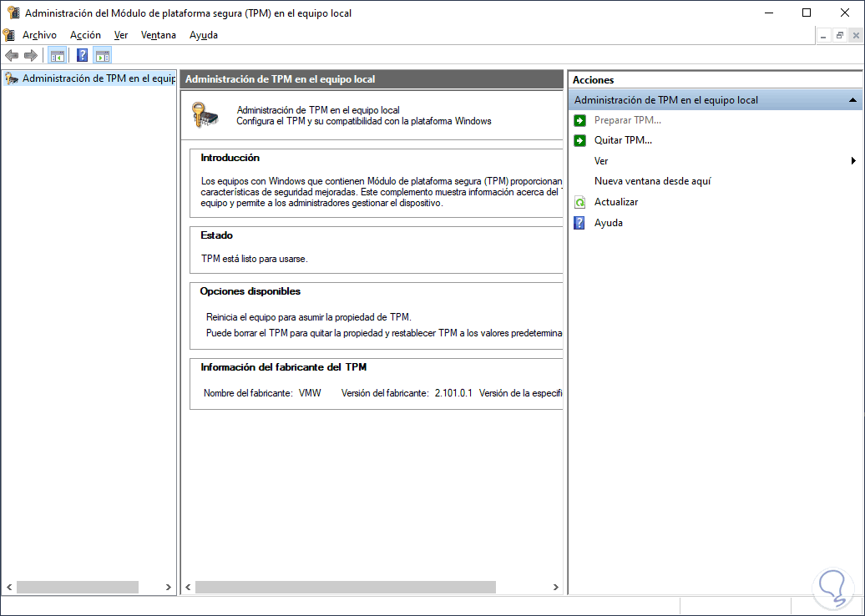
Task: Click the Introducción heading
Action: click(230, 158)
